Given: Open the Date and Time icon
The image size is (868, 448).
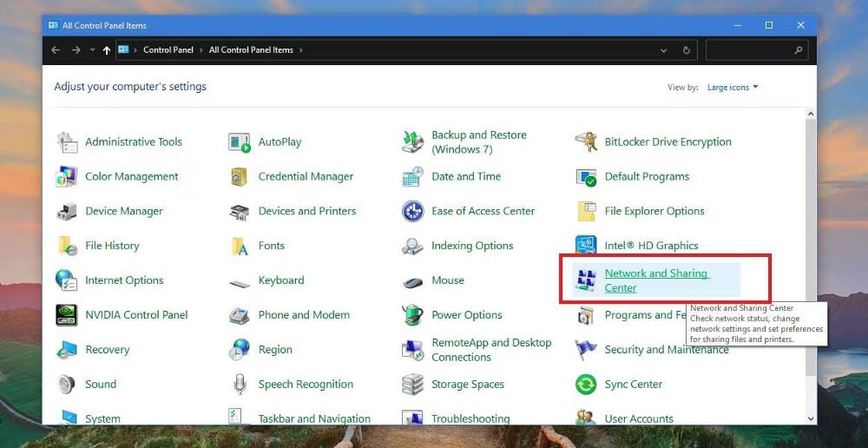Looking at the screenshot, I should pos(412,176).
